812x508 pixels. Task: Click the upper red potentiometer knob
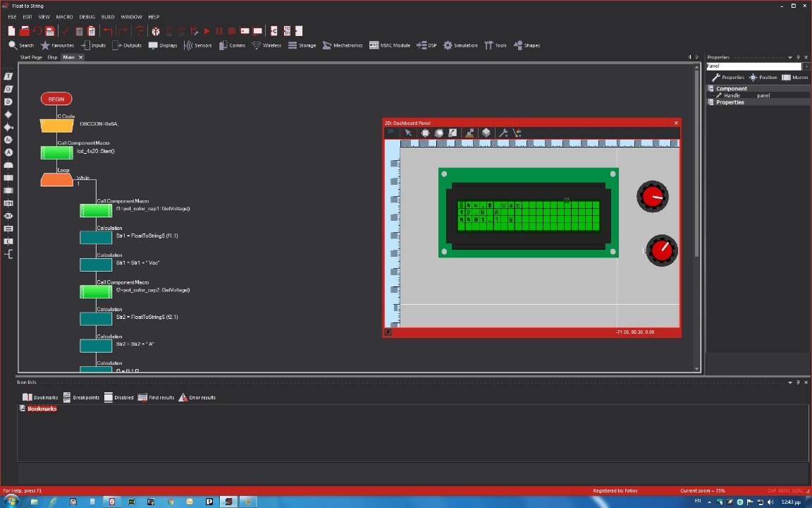click(653, 196)
